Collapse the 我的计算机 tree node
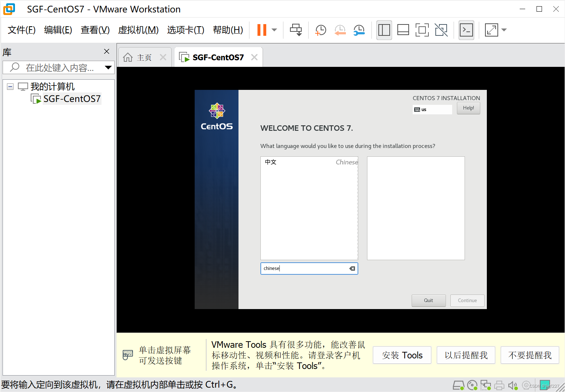The width and height of the screenshot is (565, 392). [10, 87]
